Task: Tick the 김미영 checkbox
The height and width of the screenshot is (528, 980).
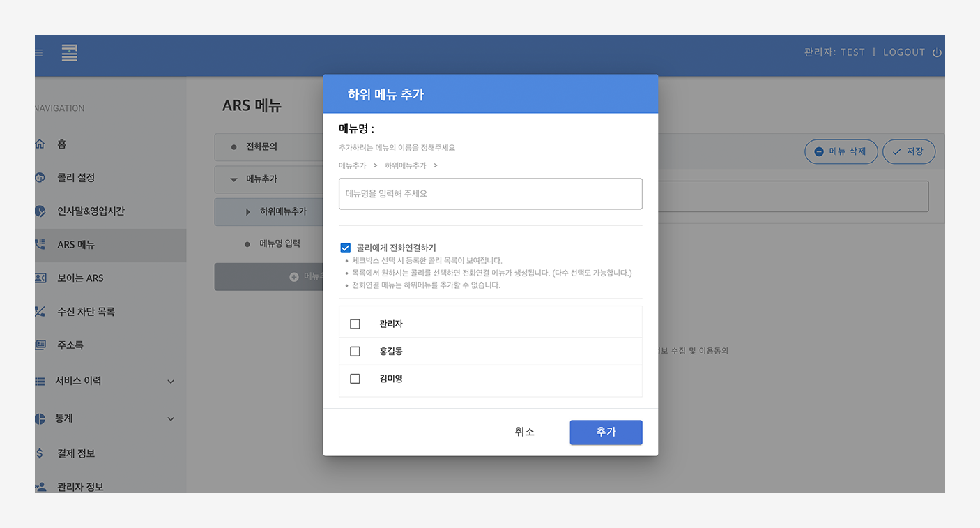Action: point(355,379)
